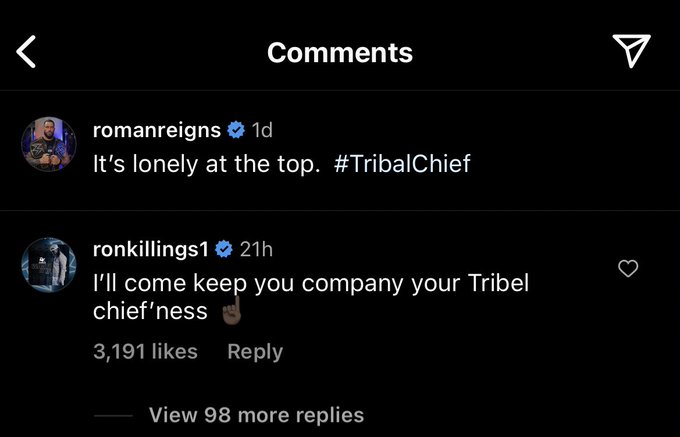
Task: View the 3,191 likes list
Action: tap(145, 351)
